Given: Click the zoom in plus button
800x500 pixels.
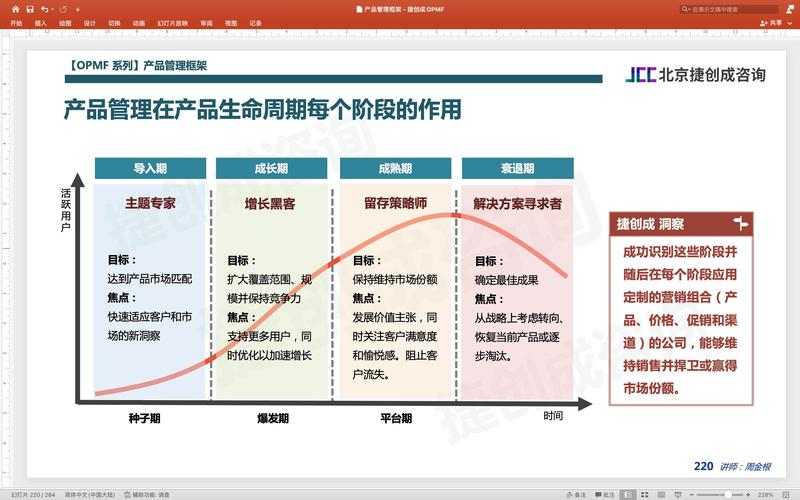Looking at the screenshot, I should point(748,494).
